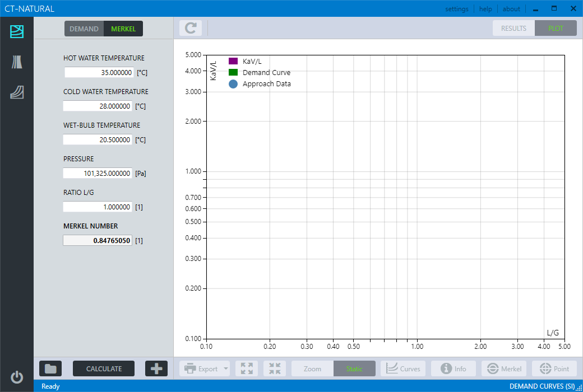Switch to DEMAND mode toggle
Screen dimensions: 583x392
coord(84,29)
